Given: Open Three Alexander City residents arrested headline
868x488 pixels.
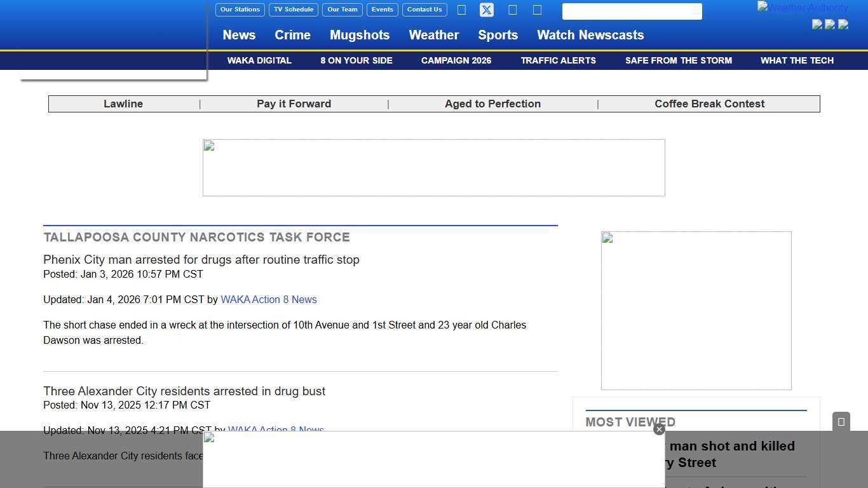Looking at the screenshot, I should pos(184,391).
